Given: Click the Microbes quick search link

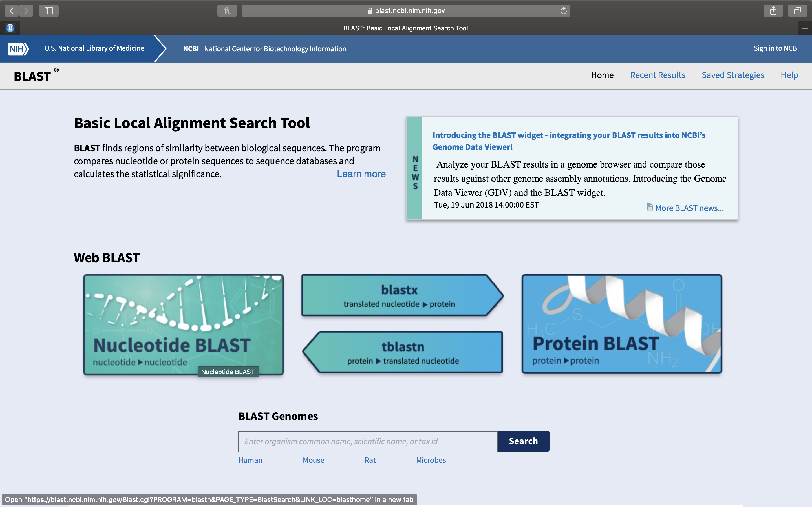Looking at the screenshot, I should coord(431,460).
